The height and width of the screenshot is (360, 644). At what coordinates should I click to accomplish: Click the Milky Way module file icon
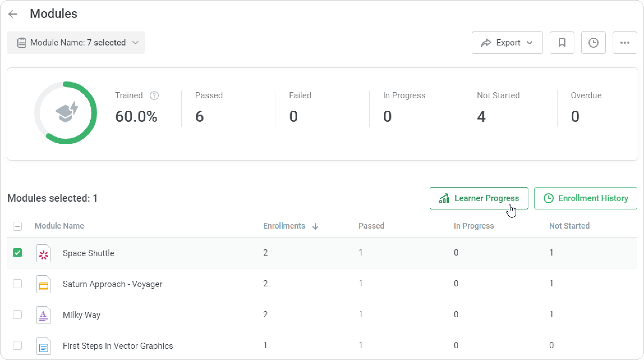(44, 315)
